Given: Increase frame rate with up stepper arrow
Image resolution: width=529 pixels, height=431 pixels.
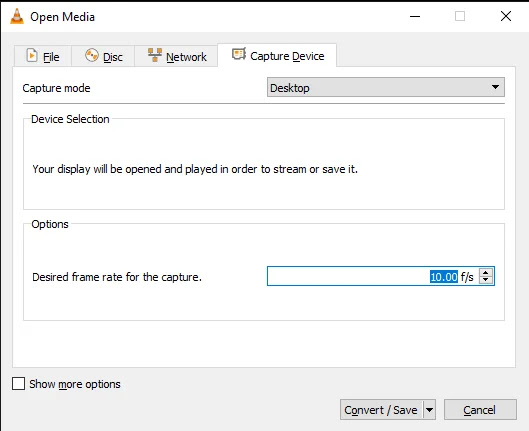Looking at the screenshot, I should 486,272.
